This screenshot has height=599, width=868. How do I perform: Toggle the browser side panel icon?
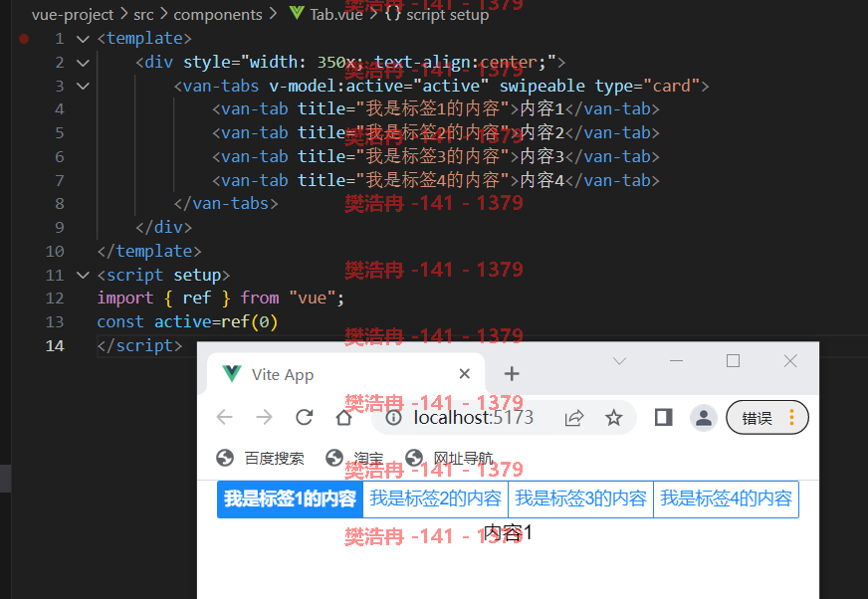(663, 418)
